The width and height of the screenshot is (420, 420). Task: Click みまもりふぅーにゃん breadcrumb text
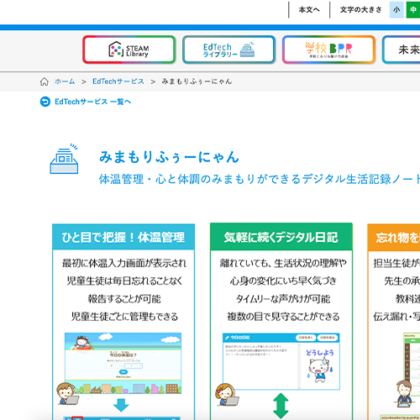[197, 82]
